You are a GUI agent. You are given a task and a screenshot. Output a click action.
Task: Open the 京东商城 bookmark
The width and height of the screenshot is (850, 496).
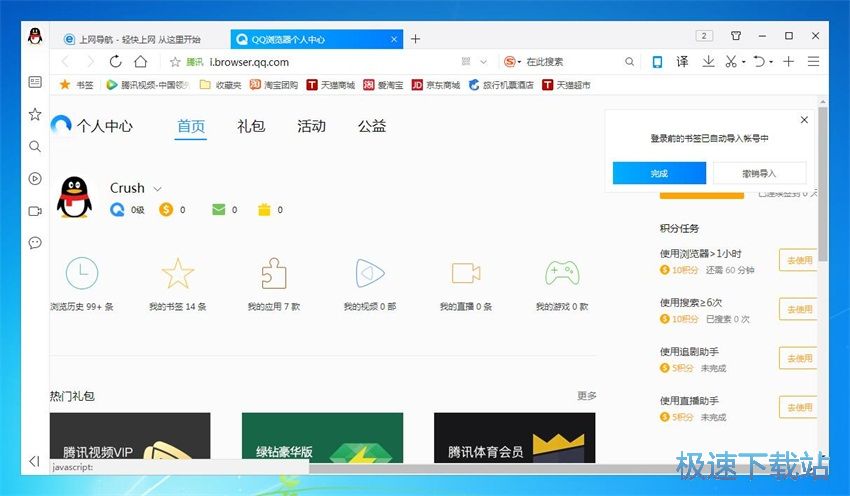[x=436, y=85]
